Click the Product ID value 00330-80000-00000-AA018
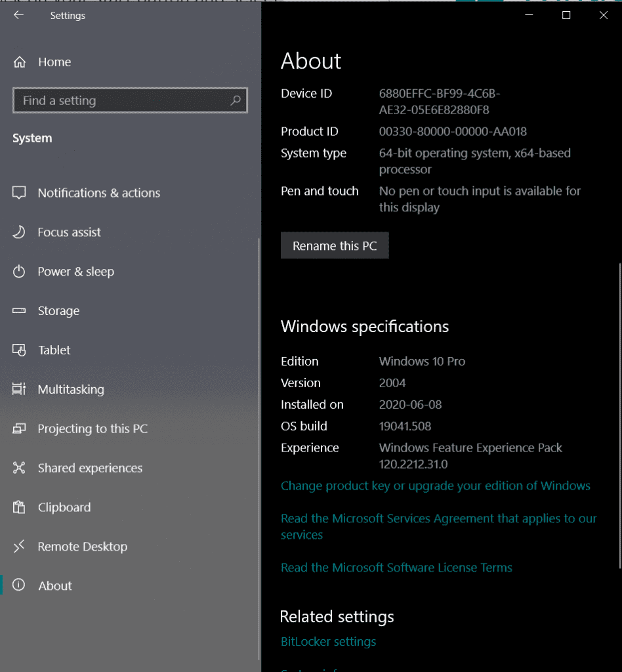Screen dimensions: 622x672 coord(453,131)
